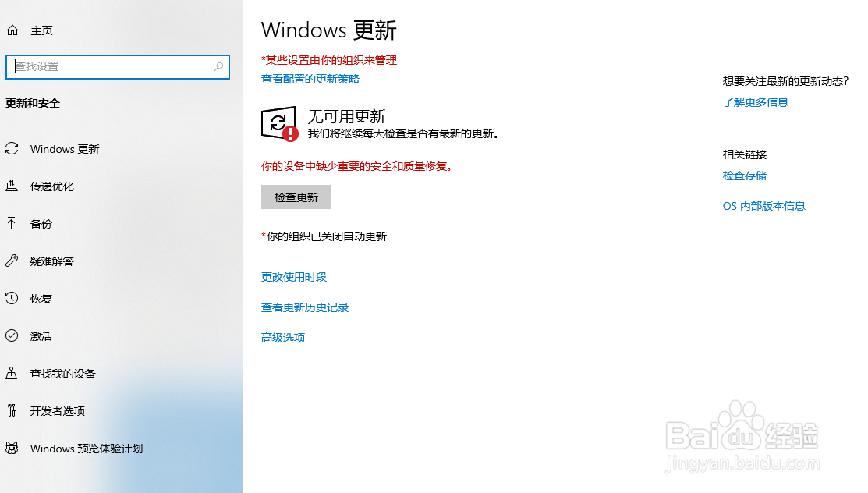
Task: Click the Windows 预览体验计划 cat icon
Action: [x=12, y=448]
